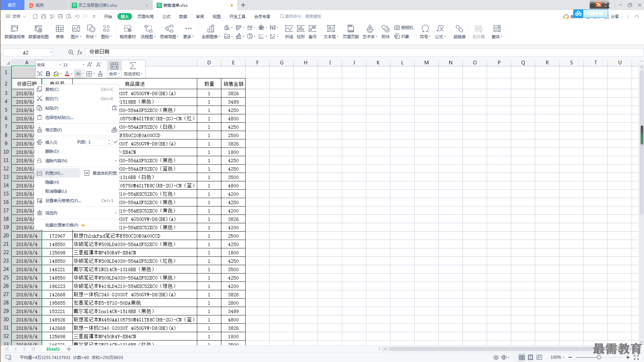The width and height of the screenshot is (644, 362).
Task: Insert a 盈亏 win/loss sparkline
Action: [313, 32]
